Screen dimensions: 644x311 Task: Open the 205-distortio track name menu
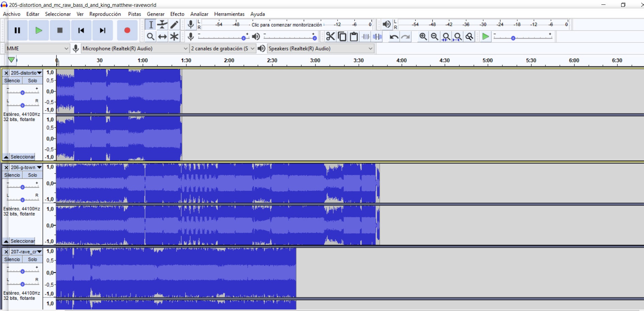coord(26,73)
